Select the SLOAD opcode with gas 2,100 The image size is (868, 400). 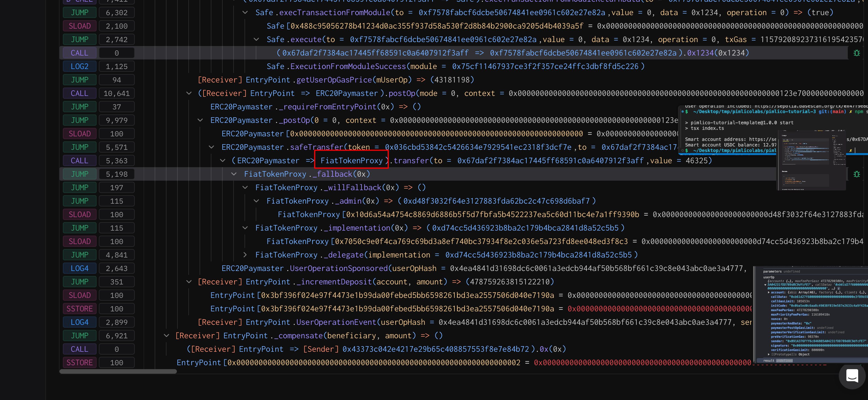coord(79,26)
